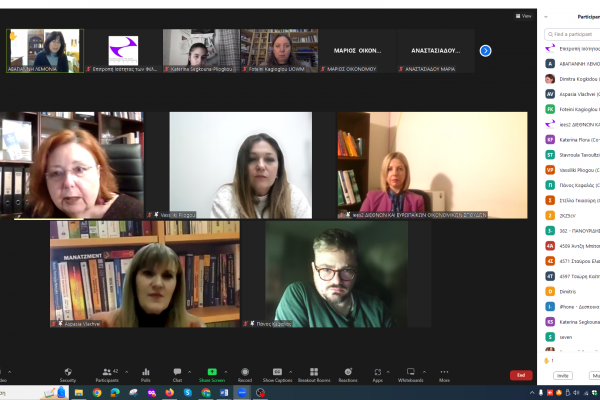Open the Polls button
600x400 pixels.
[x=145, y=375]
